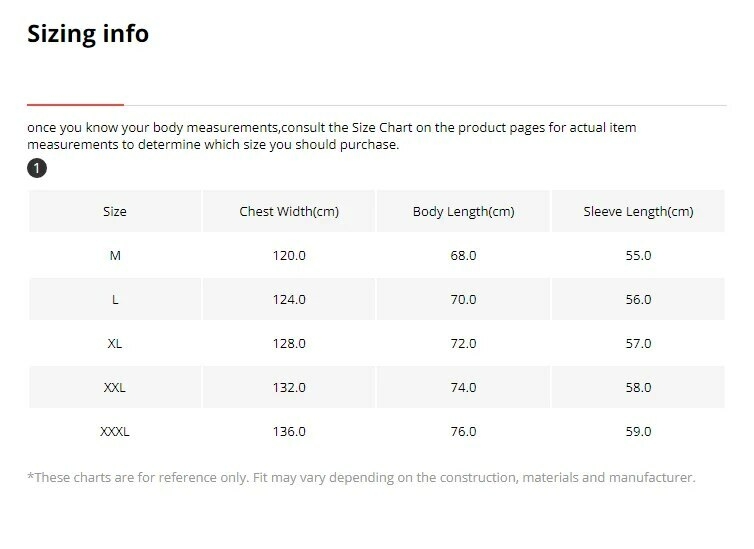Click chest width value 136.0
Screen dimensions: 754x549
pyautogui.click(x=289, y=432)
